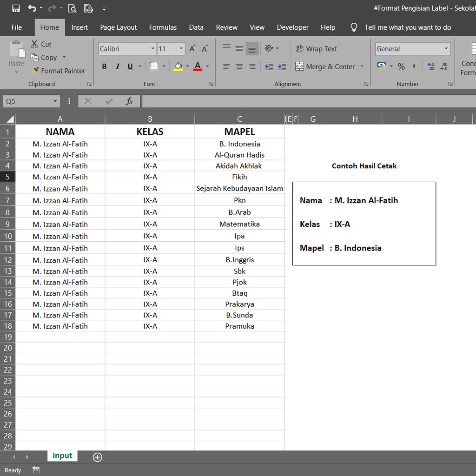This screenshot has height=476, width=476.
Task: Open the font name Calibri dropdown
Action: pyautogui.click(x=152, y=49)
